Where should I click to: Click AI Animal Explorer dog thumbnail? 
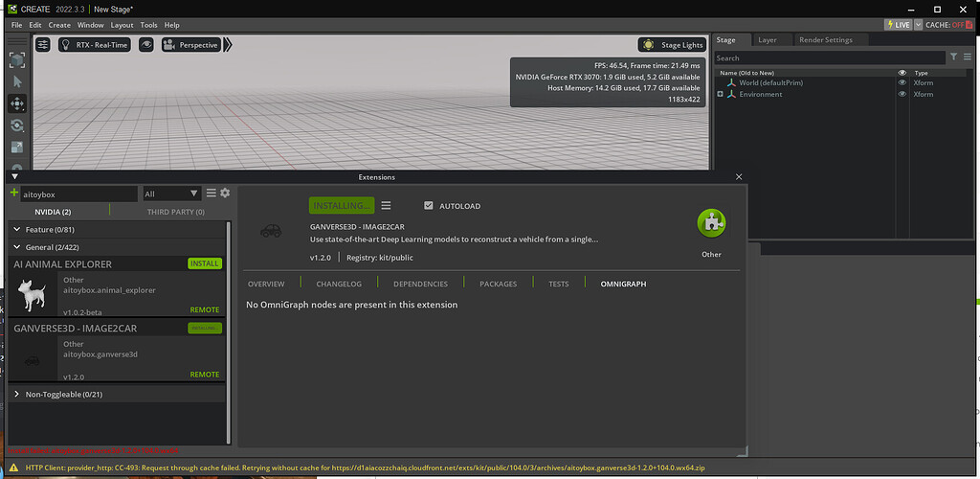[33, 294]
